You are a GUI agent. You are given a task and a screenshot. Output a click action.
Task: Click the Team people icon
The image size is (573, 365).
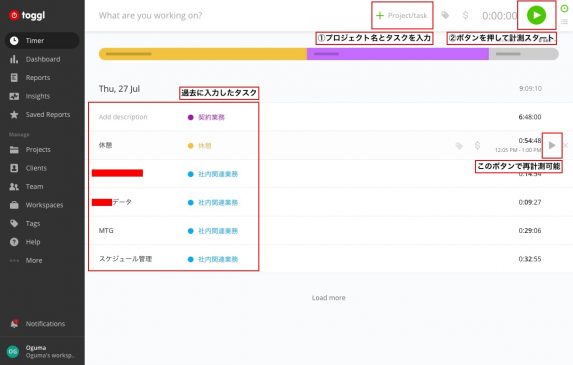[x=14, y=186]
